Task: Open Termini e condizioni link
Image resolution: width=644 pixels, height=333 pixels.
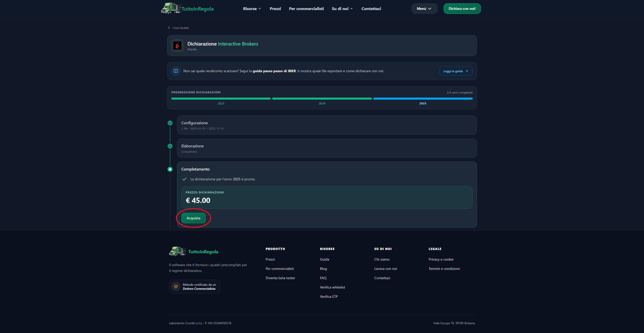Action: click(x=444, y=269)
